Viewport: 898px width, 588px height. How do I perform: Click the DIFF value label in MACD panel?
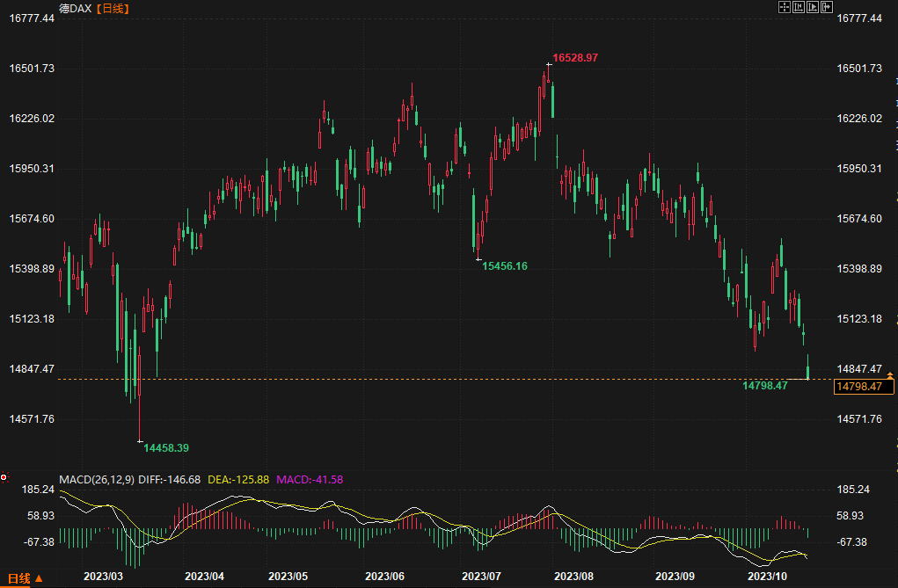170,479
